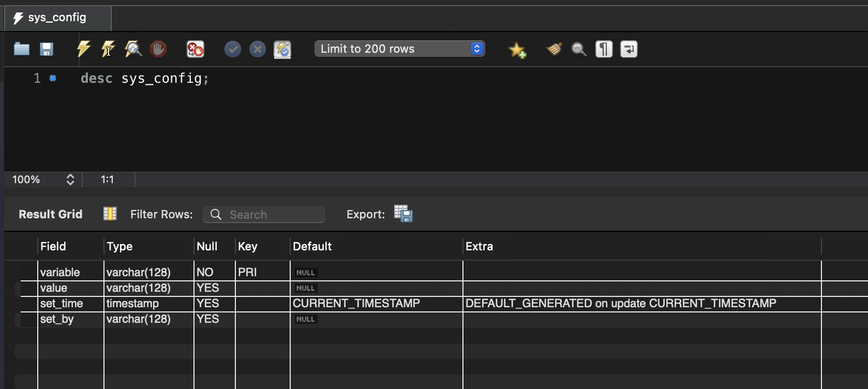868x389 pixels.
Task: Commit the transaction with checkmark icon
Action: point(232,49)
